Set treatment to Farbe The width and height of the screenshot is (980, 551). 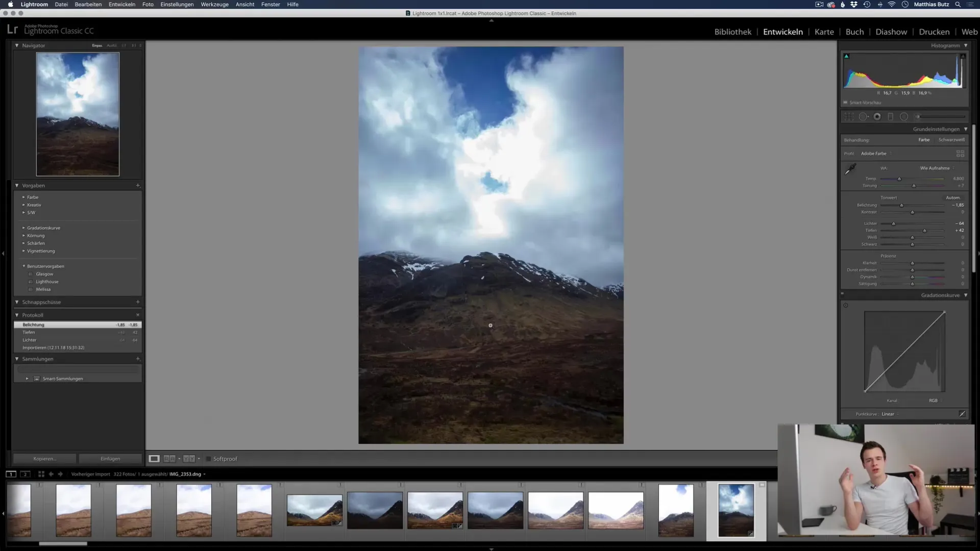[x=924, y=140]
